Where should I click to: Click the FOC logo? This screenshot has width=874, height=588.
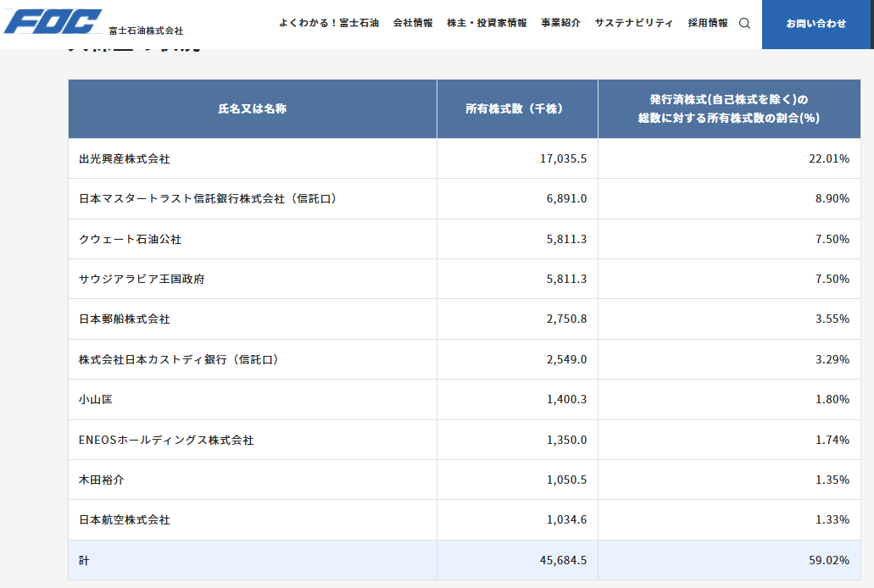53,22
